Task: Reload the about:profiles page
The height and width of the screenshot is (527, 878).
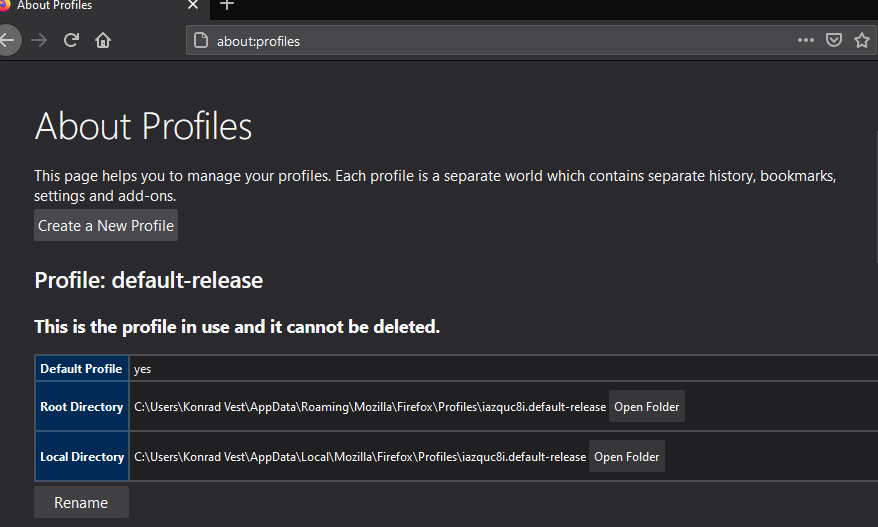Action: [x=71, y=41]
